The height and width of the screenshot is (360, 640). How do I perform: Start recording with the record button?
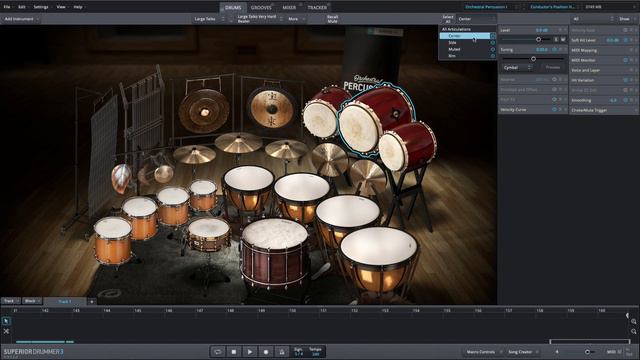[265, 351]
